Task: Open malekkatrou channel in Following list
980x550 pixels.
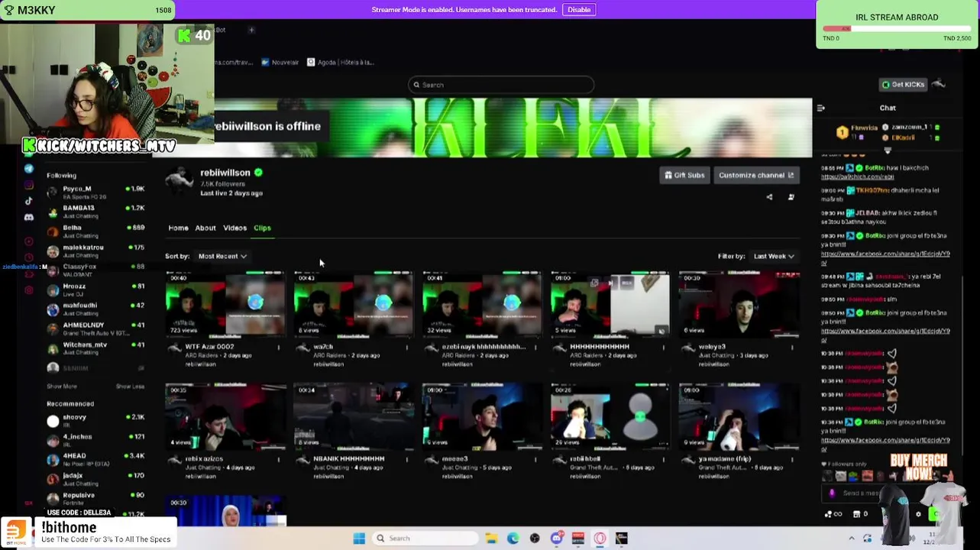Action: coord(95,251)
